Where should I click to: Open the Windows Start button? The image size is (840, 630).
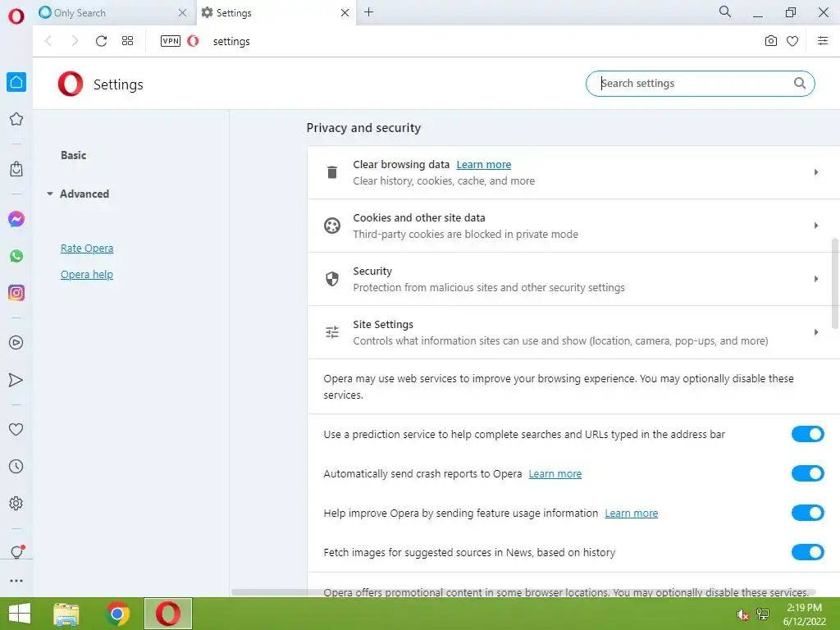tap(20, 614)
